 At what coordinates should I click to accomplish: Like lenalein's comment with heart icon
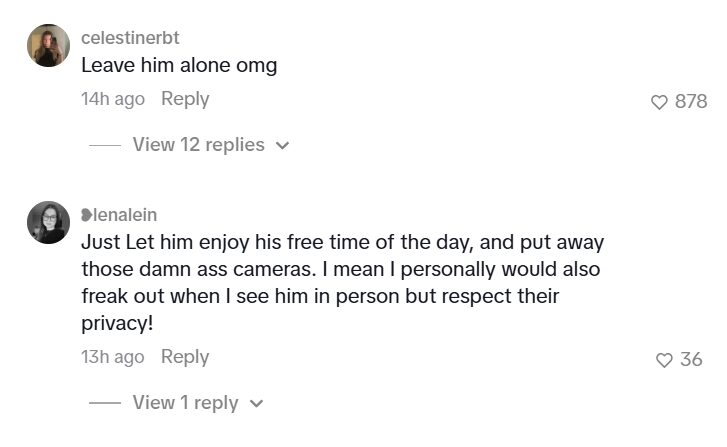[664, 360]
